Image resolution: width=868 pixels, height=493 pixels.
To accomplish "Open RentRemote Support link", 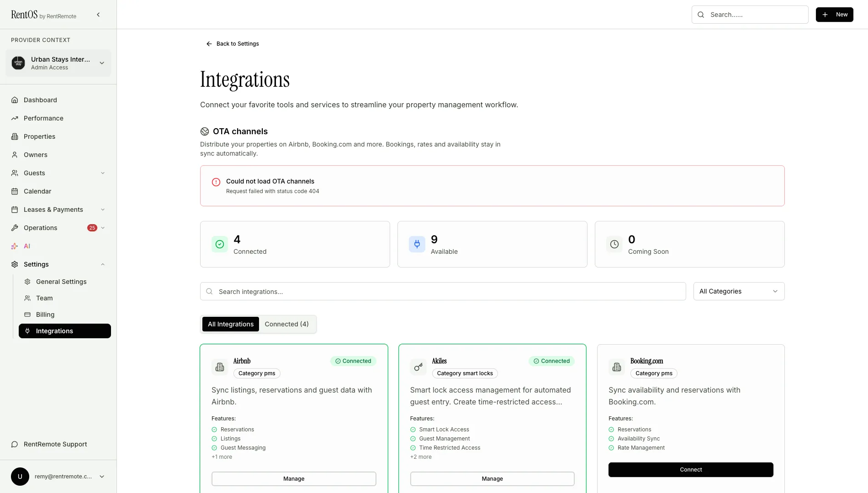I will click(58, 444).
